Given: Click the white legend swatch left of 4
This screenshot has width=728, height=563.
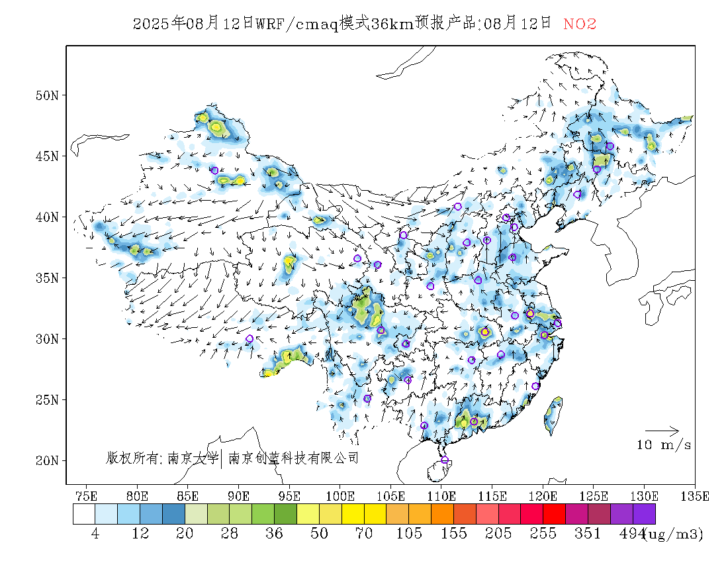Looking at the screenshot, I should [x=84, y=514].
